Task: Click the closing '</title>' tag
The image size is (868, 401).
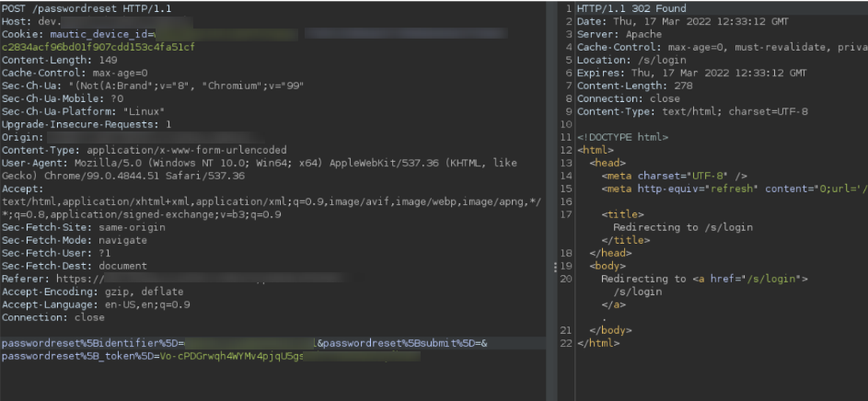Action: (x=626, y=240)
